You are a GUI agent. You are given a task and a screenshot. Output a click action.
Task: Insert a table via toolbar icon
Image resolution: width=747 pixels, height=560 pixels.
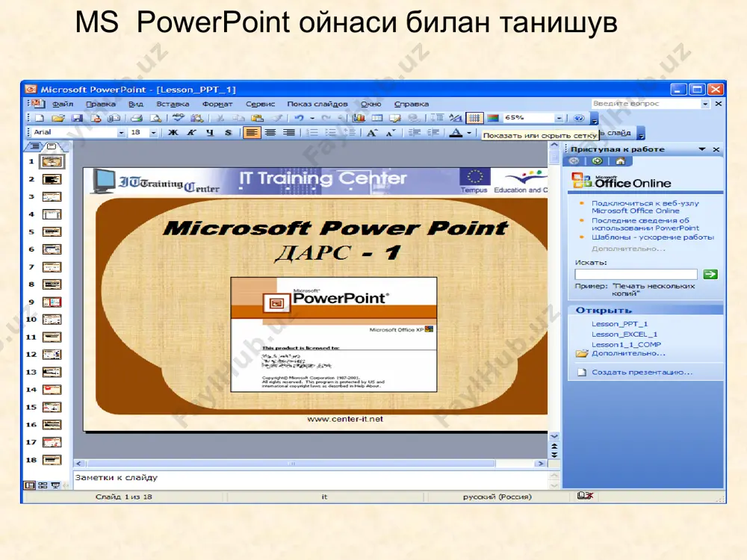coord(376,118)
